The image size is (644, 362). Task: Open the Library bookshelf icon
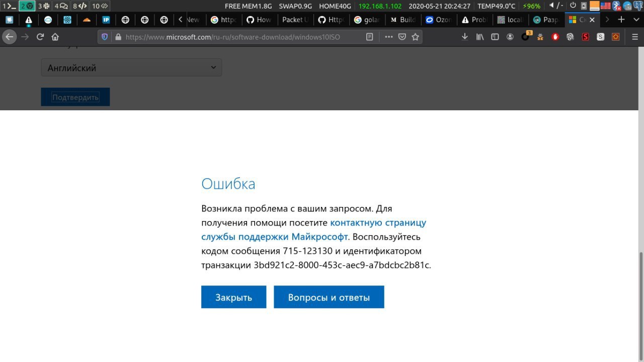click(x=480, y=37)
